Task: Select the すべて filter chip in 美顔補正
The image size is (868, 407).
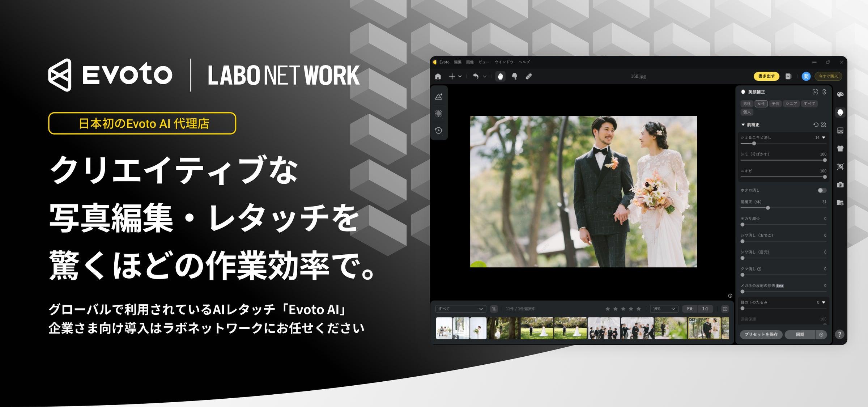Action: pyautogui.click(x=809, y=104)
